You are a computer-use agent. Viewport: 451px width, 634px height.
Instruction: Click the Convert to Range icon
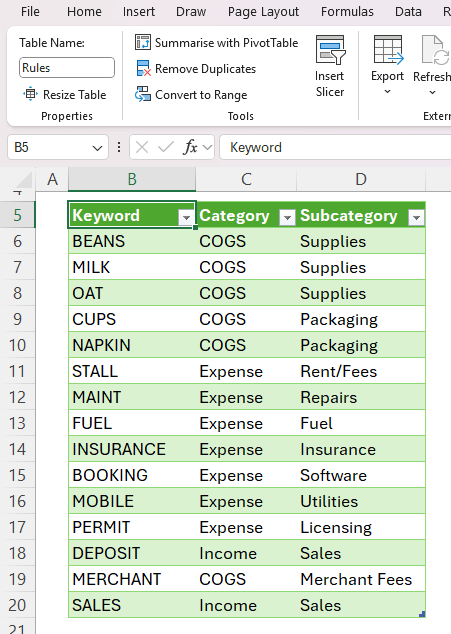(x=143, y=94)
